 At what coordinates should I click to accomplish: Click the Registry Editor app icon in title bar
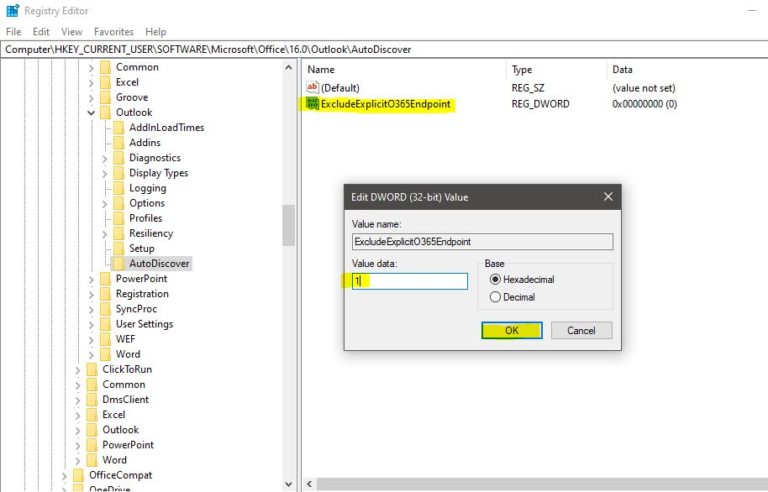pyautogui.click(x=13, y=10)
